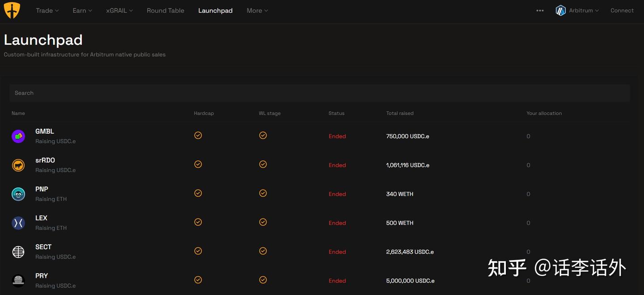Click the 1,061,116 USDC.e amount

408,165
